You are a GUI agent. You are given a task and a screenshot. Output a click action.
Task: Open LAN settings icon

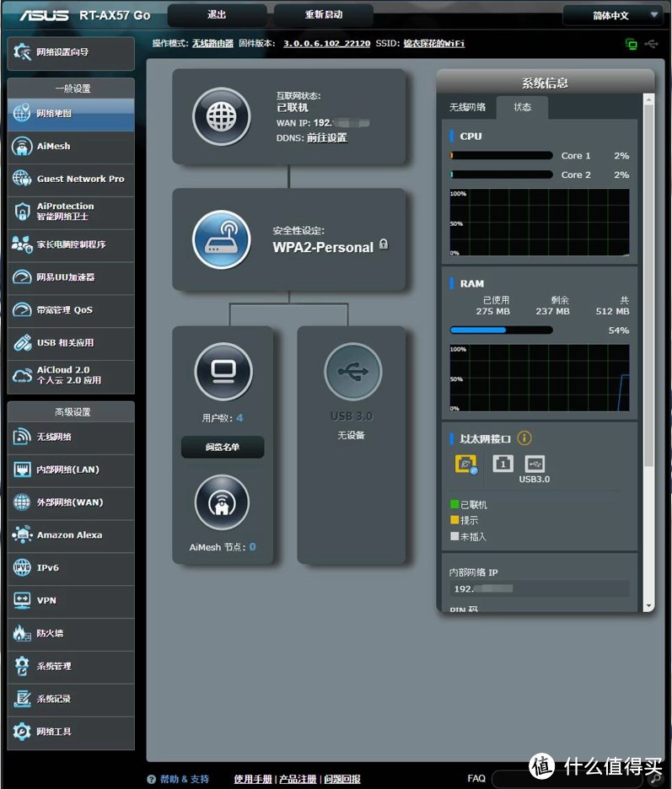point(22,470)
